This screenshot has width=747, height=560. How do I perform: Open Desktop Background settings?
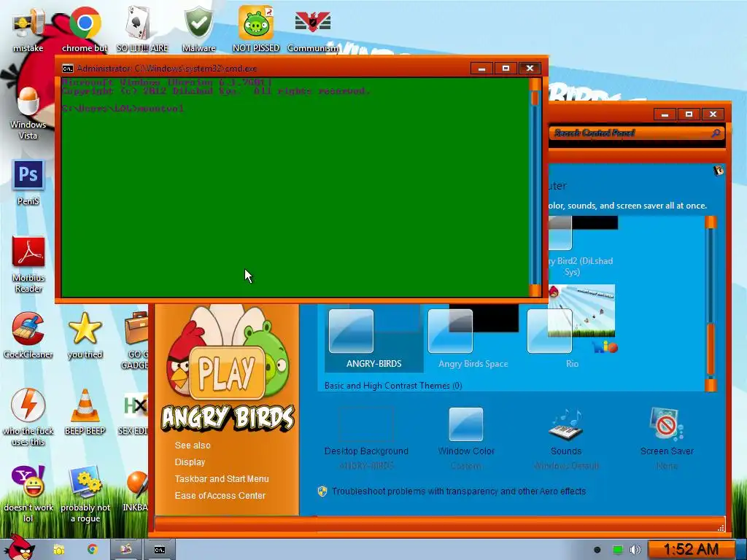[x=366, y=438]
